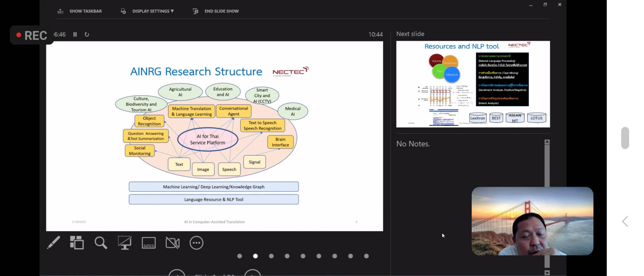Click the "Image" box

click(203, 169)
